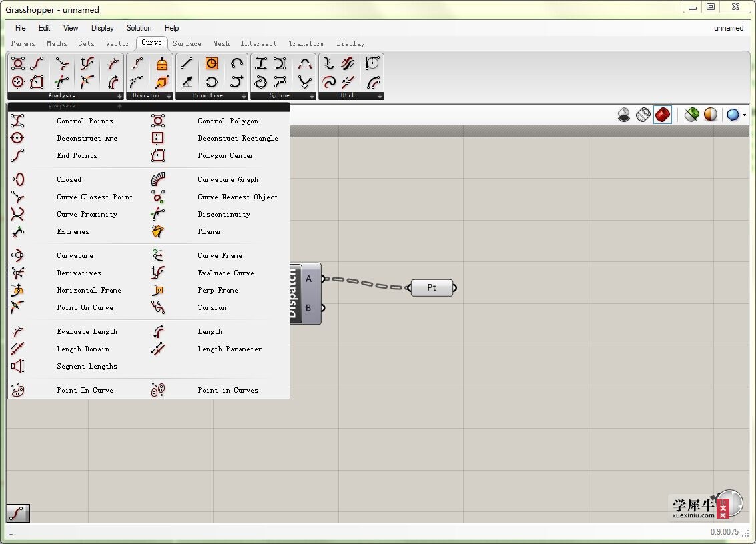The width and height of the screenshot is (756, 544).
Task: Switch to the Params tab
Action: [23, 43]
